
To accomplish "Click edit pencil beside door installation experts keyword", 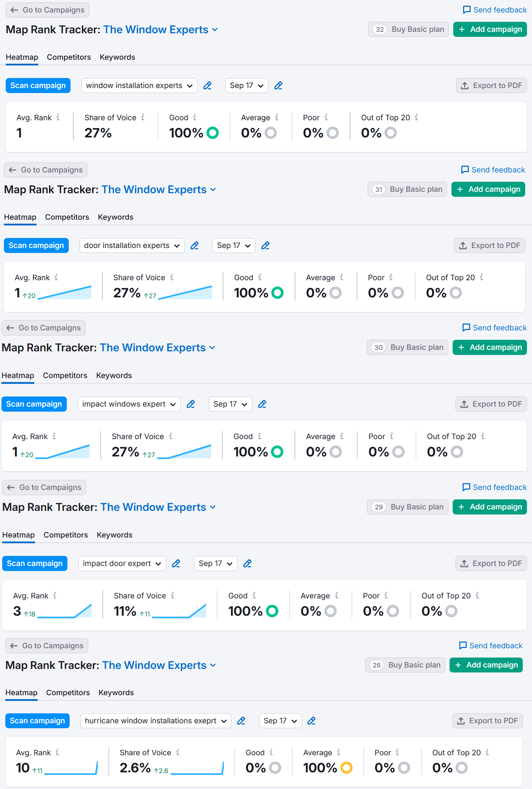I will pyautogui.click(x=194, y=246).
